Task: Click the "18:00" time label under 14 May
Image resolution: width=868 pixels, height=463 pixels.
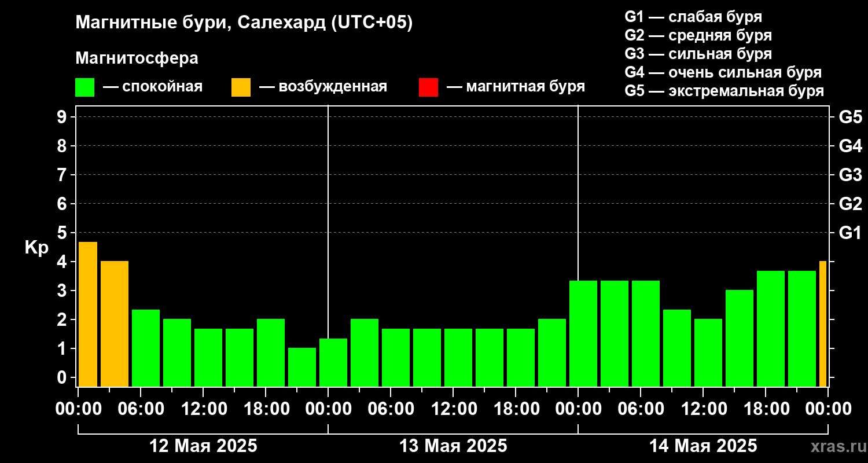Action: (766, 409)
